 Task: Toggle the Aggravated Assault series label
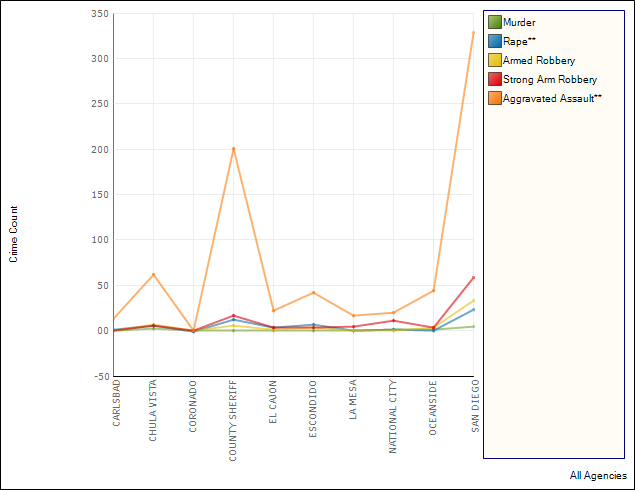point(552,98)
